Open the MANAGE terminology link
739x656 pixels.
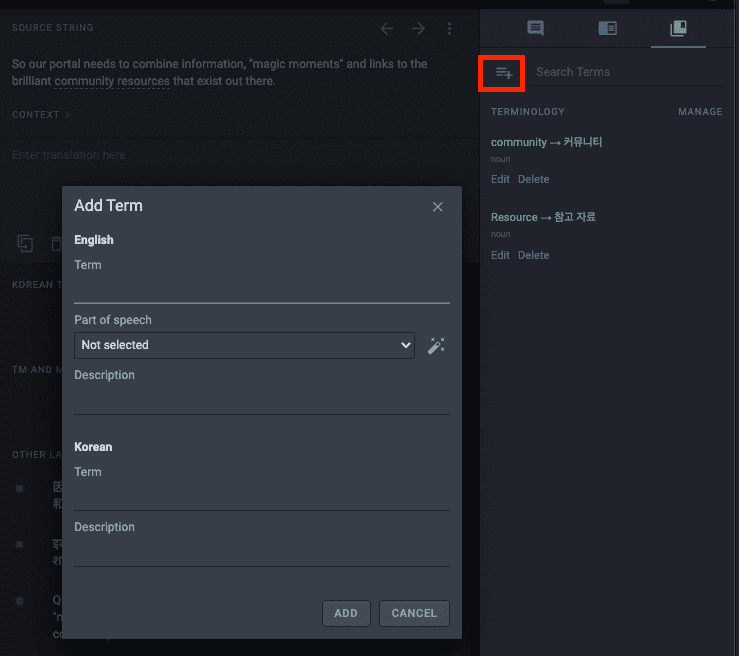point(700,112)
